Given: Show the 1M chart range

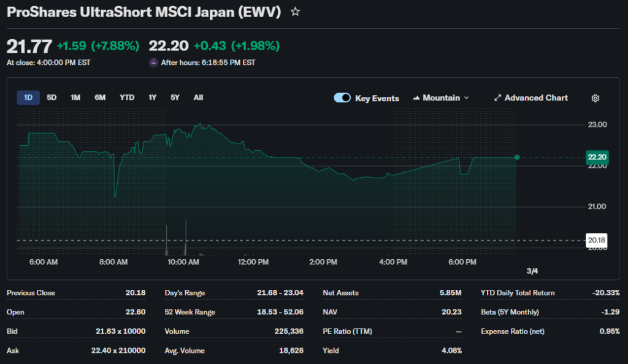Looking at the screenshot, I should 75,97.
